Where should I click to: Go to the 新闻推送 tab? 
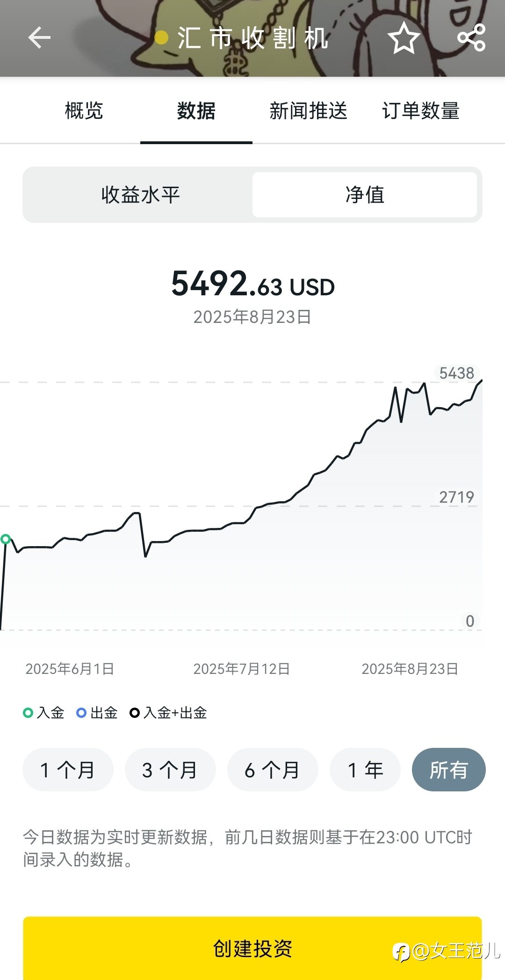(x=309, y=111)
